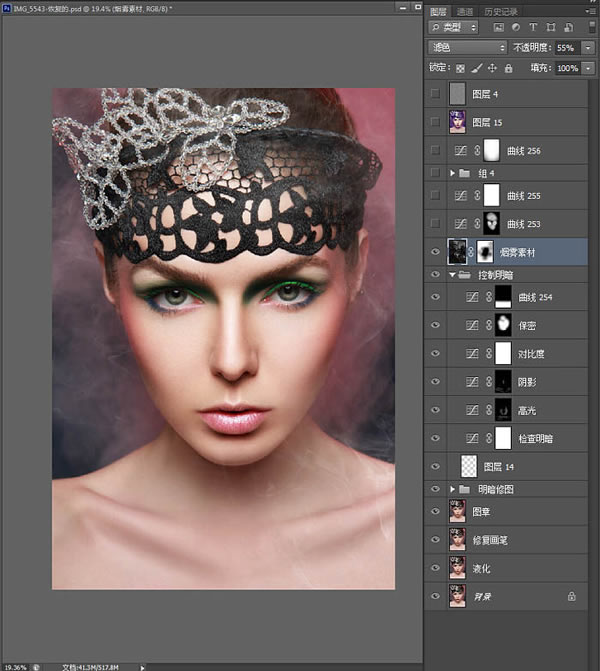The width and height of the screenshot is (600, 671).
Task: Click the adjustment layer filter icon
Action: tap(514, 29)
